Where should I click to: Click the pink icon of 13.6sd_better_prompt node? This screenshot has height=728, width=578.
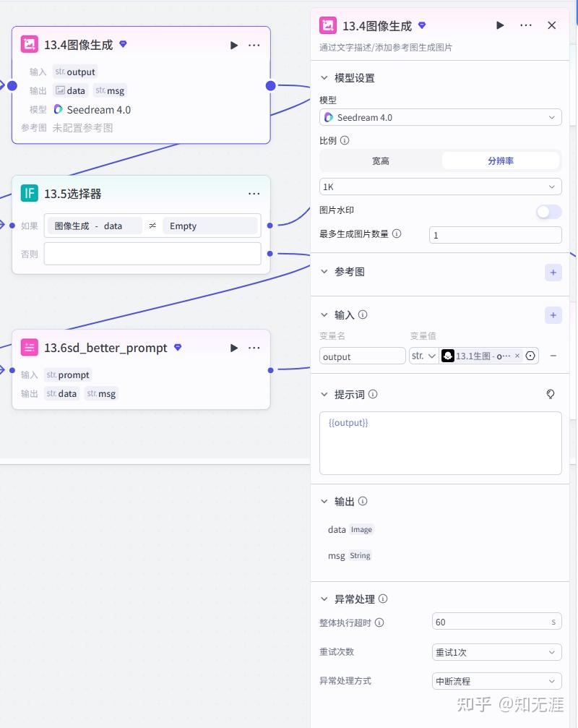[30, 347]
